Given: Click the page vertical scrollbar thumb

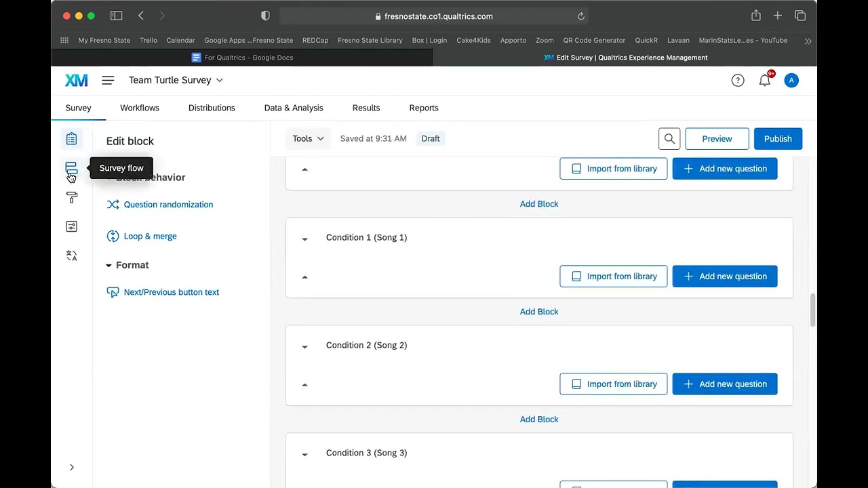Looking at the screenshot, I should [x=812, y=310].
